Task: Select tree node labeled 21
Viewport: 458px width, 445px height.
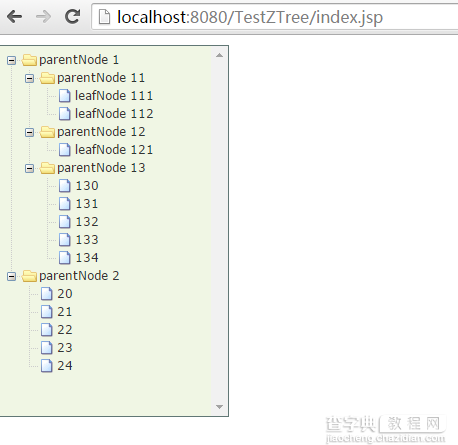Action: (65, 312)
